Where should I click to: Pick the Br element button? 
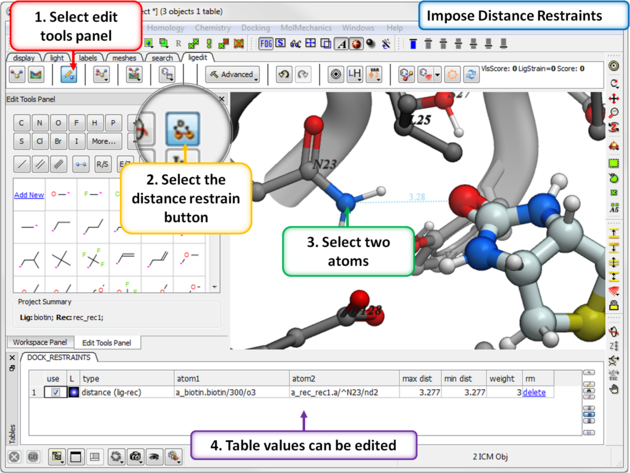pos(59,141)
